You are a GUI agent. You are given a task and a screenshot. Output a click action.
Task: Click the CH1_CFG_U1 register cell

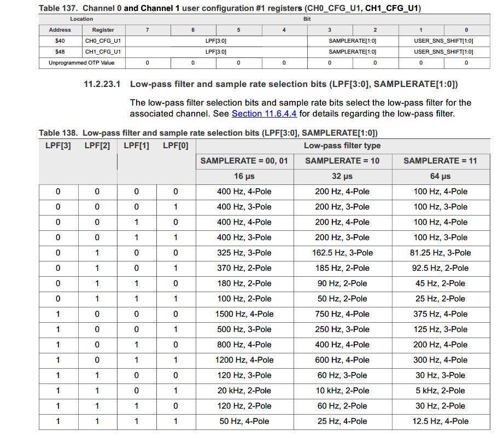[103, 52]
